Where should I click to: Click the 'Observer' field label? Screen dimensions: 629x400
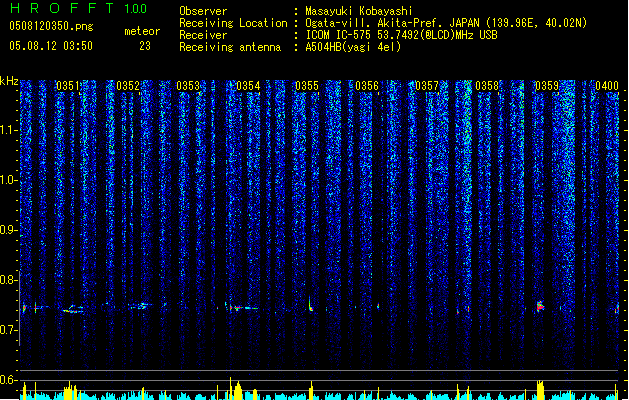(203, 11)
